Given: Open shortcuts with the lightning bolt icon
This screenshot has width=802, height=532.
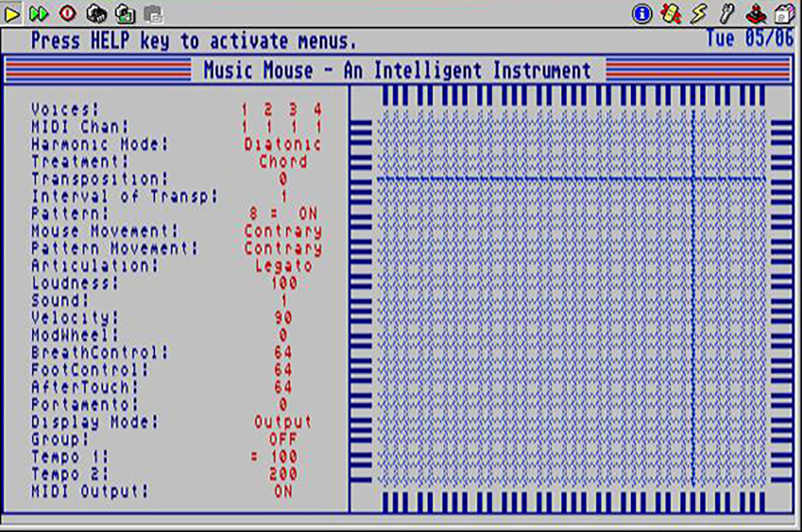Looking at the screenshot, I should [x=698, y=13].
